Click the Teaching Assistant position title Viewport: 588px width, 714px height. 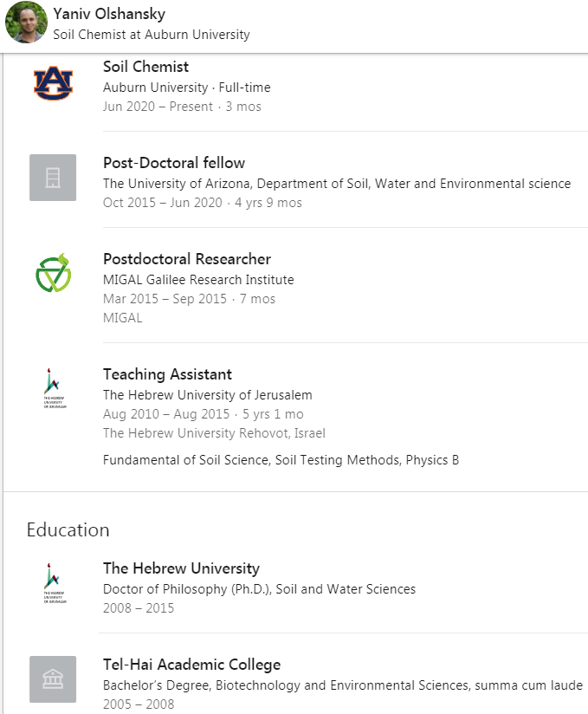[x=167, y=374]
